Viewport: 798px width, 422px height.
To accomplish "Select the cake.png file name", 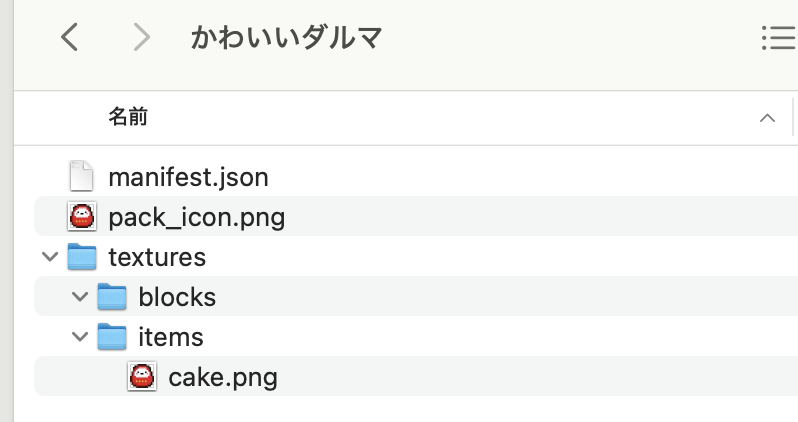I will coord(223,378).
